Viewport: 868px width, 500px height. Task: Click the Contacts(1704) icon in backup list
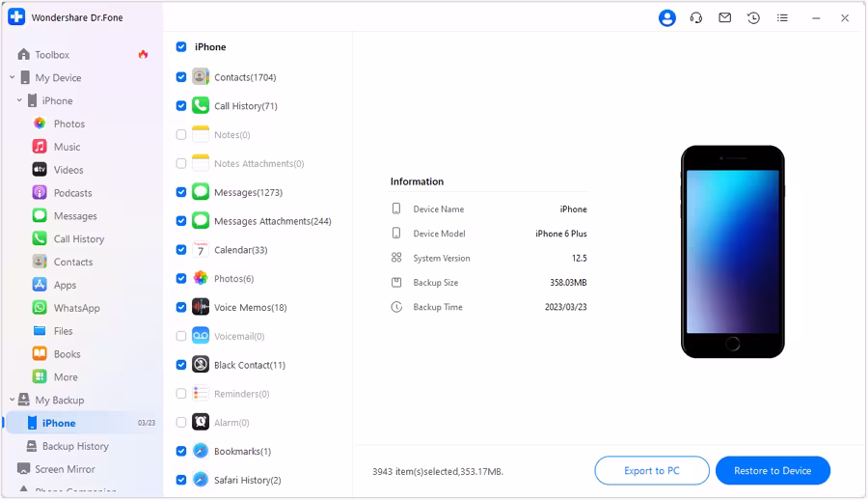(201, 76)
